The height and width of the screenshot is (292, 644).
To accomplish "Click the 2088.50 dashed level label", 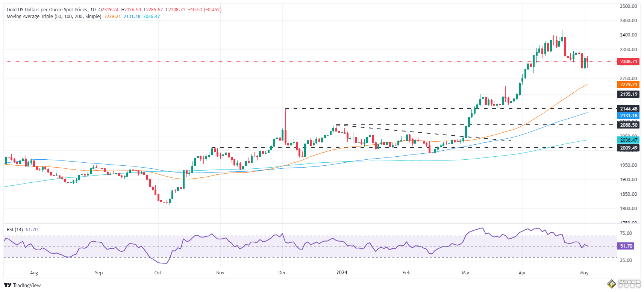I will [628, 125].
